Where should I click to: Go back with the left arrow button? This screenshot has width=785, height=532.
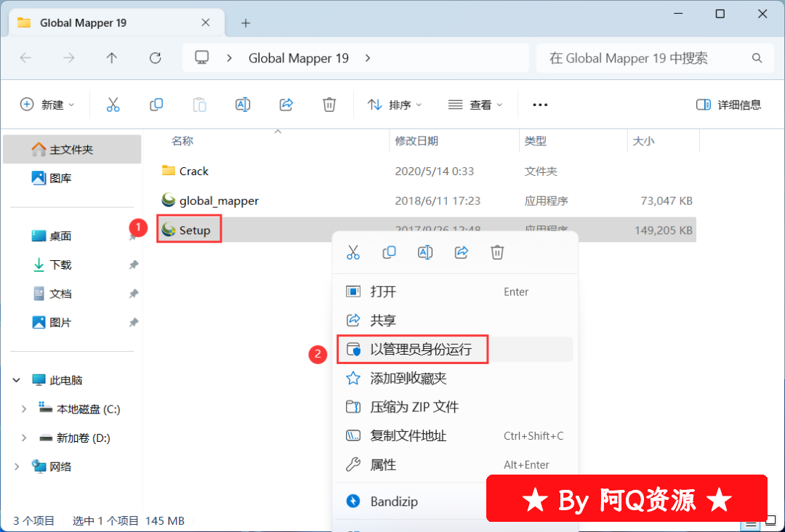coord(25,58)
